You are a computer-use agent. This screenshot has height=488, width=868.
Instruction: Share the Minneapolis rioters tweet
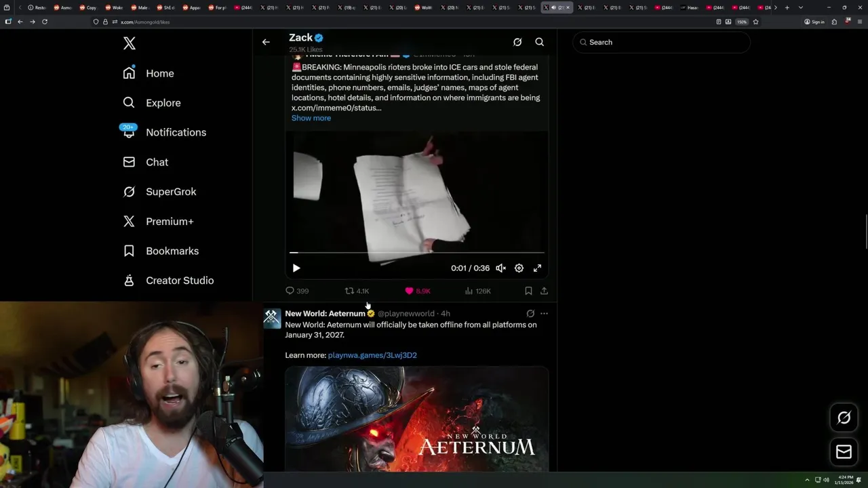(x=544, y=291)
